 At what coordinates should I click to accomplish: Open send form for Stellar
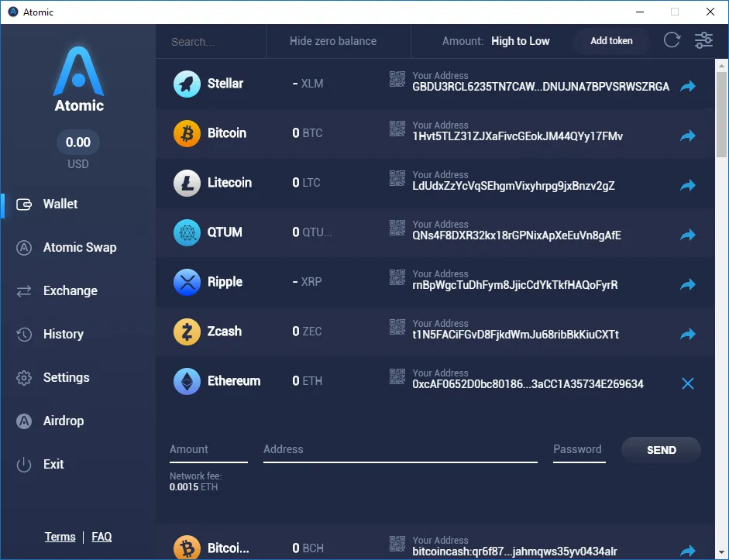(x=688, y=86)
